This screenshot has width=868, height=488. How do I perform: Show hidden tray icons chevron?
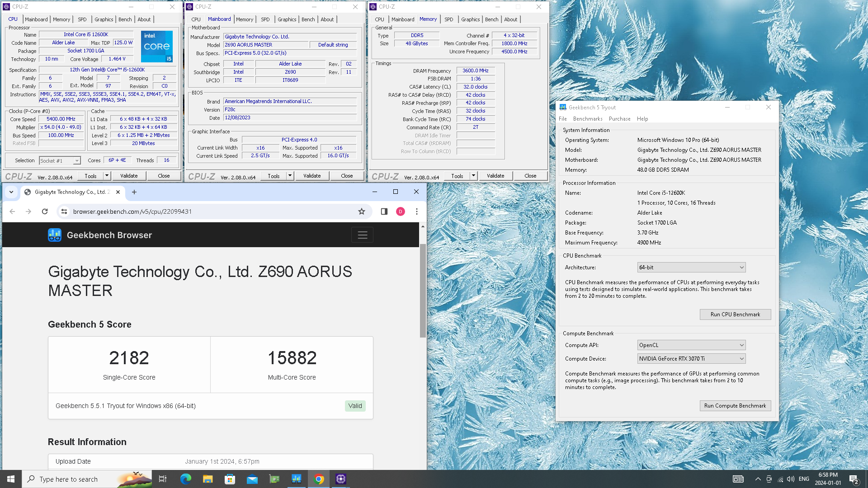point(758,479)
